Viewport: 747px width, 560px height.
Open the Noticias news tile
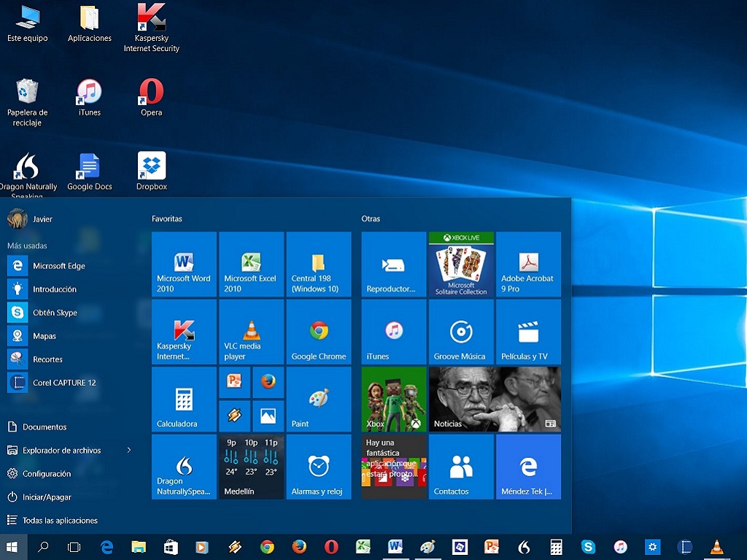pos(495,400)
